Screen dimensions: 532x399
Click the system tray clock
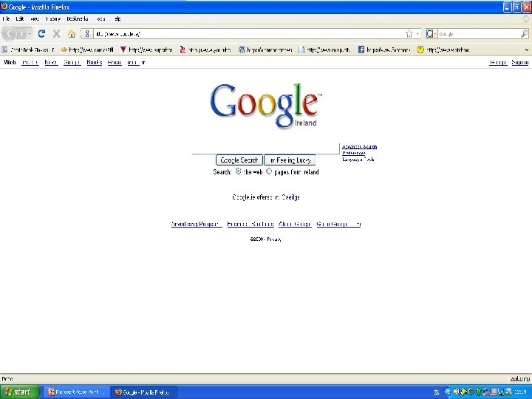520,392
